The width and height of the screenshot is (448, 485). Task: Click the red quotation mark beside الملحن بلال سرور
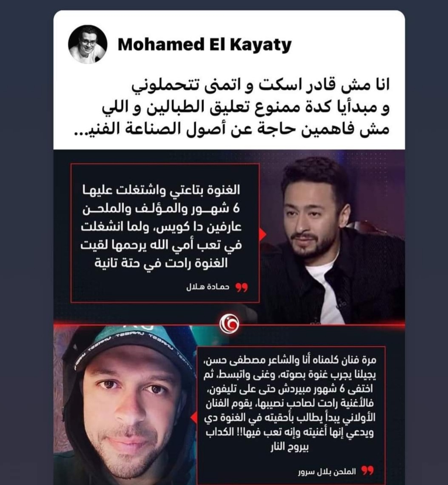pos(368,471)
